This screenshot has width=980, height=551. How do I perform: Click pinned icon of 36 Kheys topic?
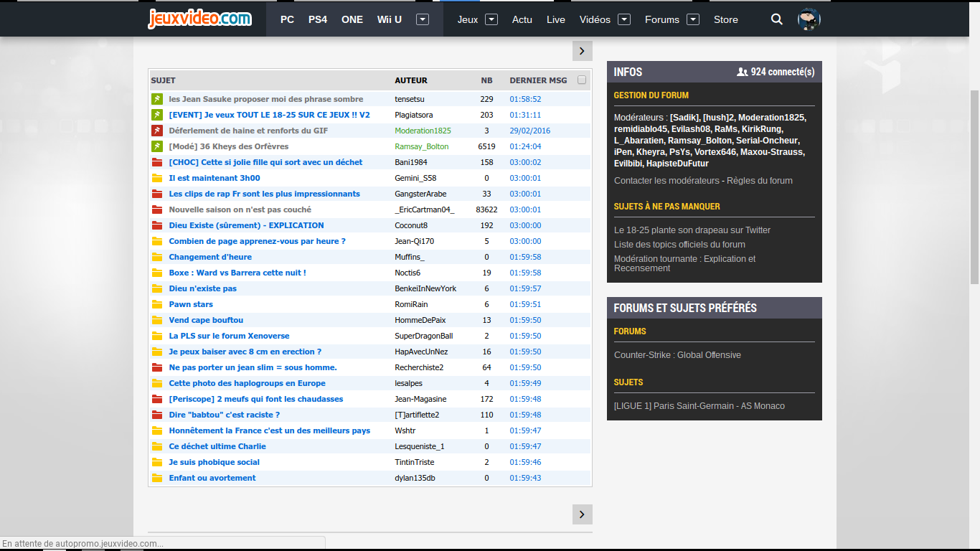157,146
